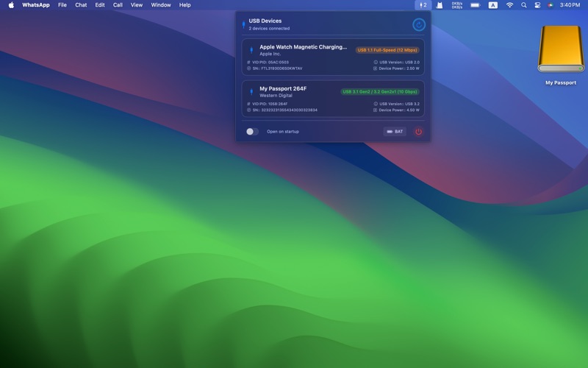Open Spotlight search in the menu bar
Screen dimensions: 588x368
coord(523,5)
